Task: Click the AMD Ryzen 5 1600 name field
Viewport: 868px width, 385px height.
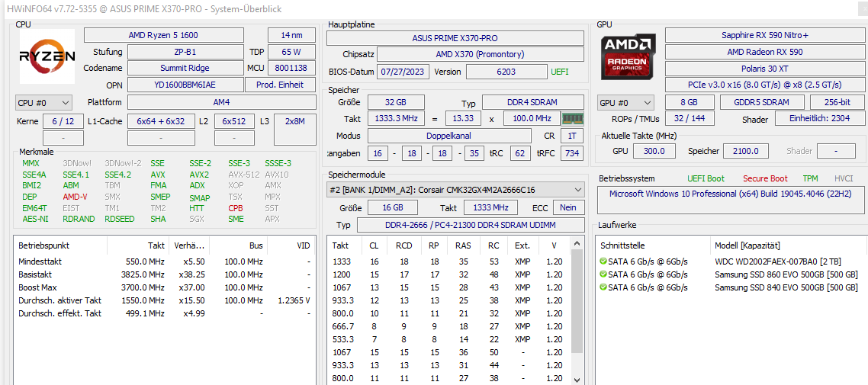Action: (163, 35)
